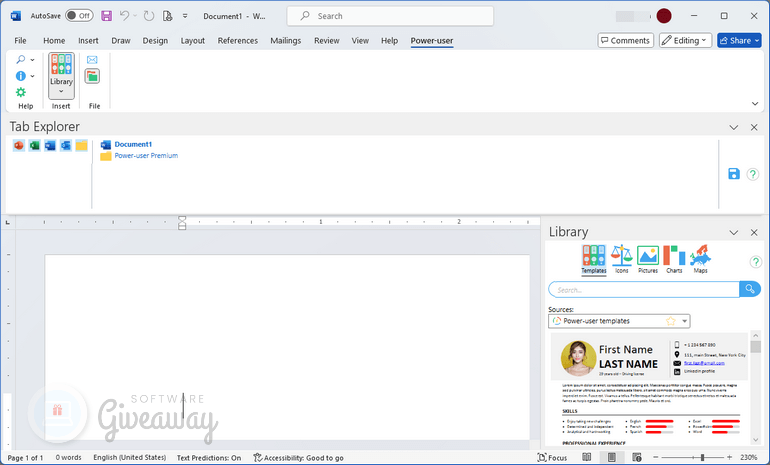Click English (United States) language indicator

point(130,458)
